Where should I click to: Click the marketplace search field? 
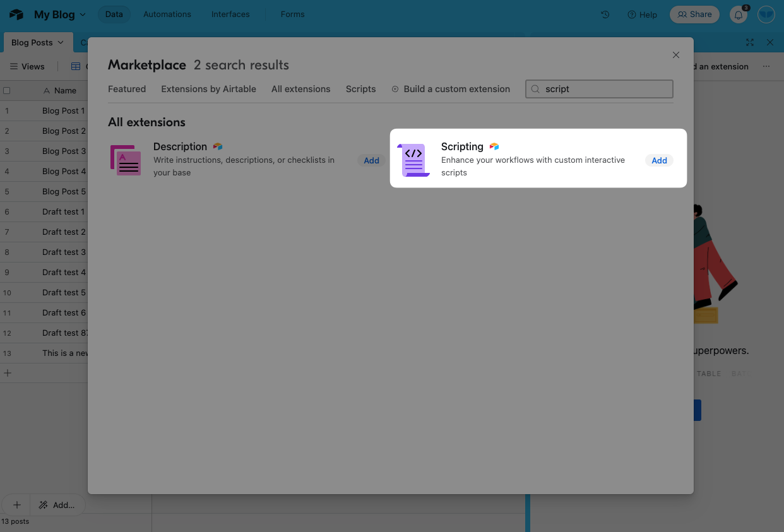click(x=599, y=89)
